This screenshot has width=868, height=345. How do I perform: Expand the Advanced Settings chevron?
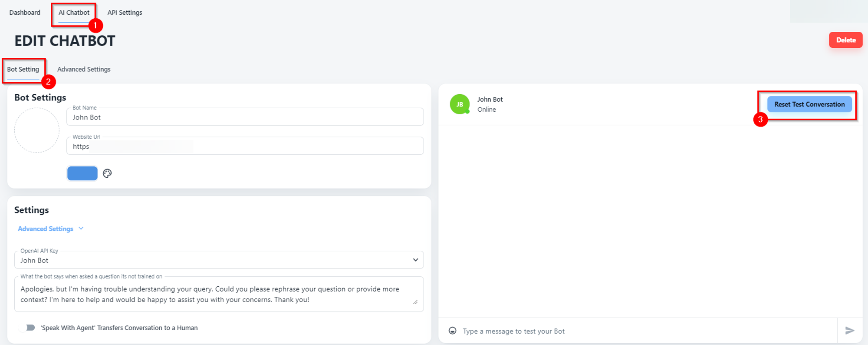tap(81, 229)
